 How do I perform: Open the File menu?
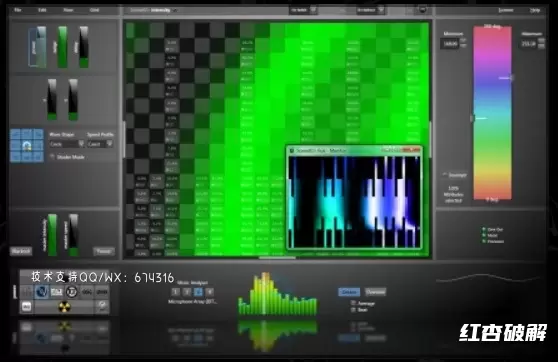pyautogui.click(x=17, y=10)
